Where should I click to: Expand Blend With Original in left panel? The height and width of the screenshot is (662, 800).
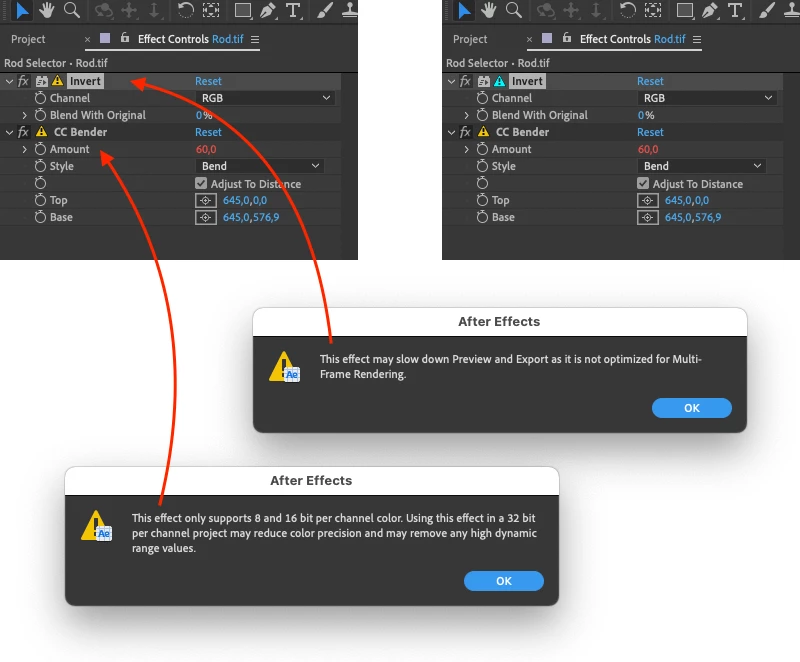24,115
